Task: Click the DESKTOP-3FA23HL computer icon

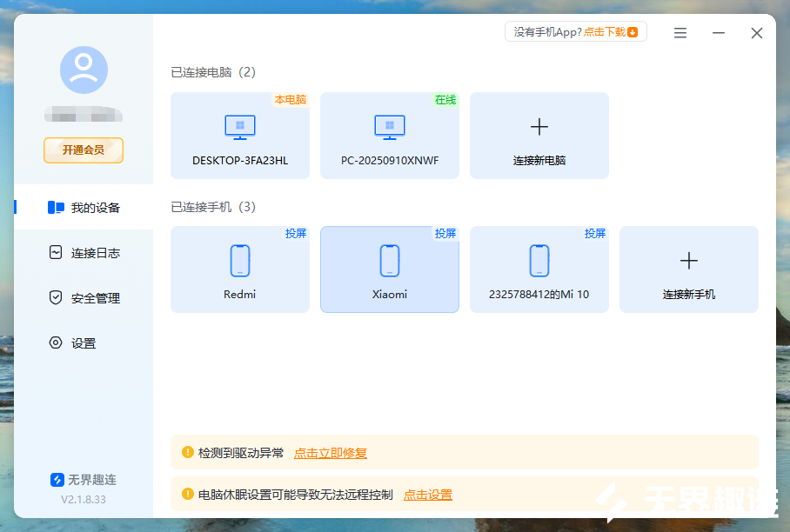Action: [239, 126]
